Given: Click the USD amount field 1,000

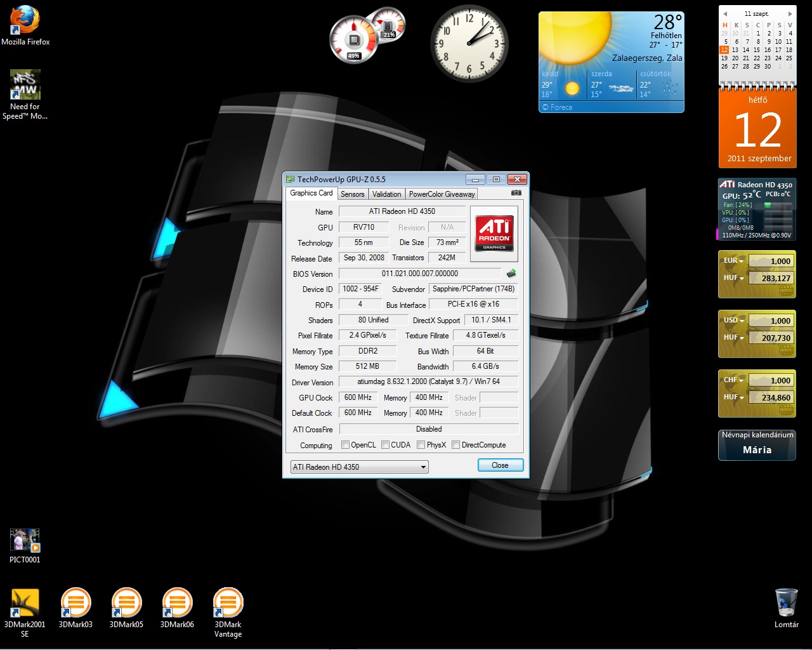Looking at the screenshot, I should [x=771, y=321].
